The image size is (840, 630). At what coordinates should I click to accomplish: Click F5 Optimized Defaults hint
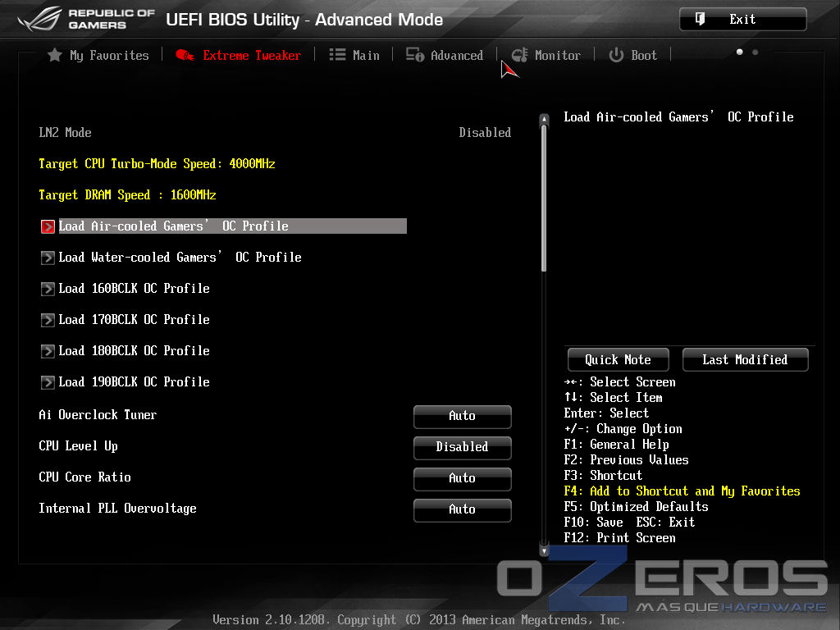[636, 507]
